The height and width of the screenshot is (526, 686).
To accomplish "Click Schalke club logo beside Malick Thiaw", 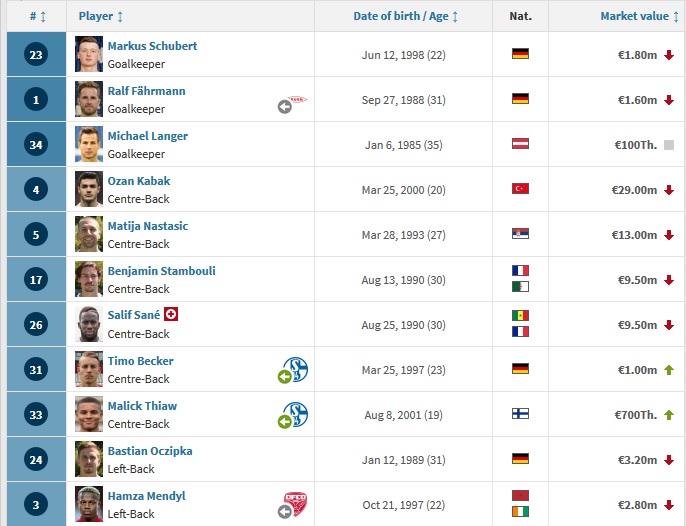I will click(x=296, y=413).
